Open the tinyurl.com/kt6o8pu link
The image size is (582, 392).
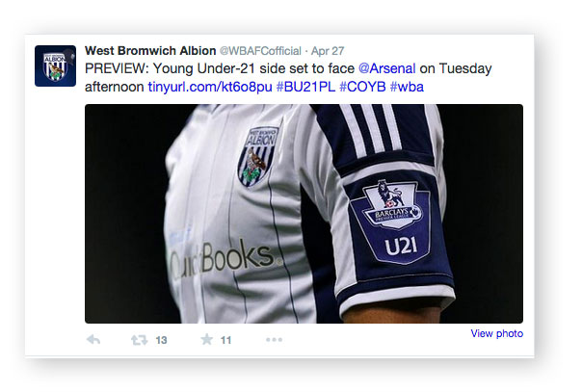pyautogui.click(x=210, y=87)
